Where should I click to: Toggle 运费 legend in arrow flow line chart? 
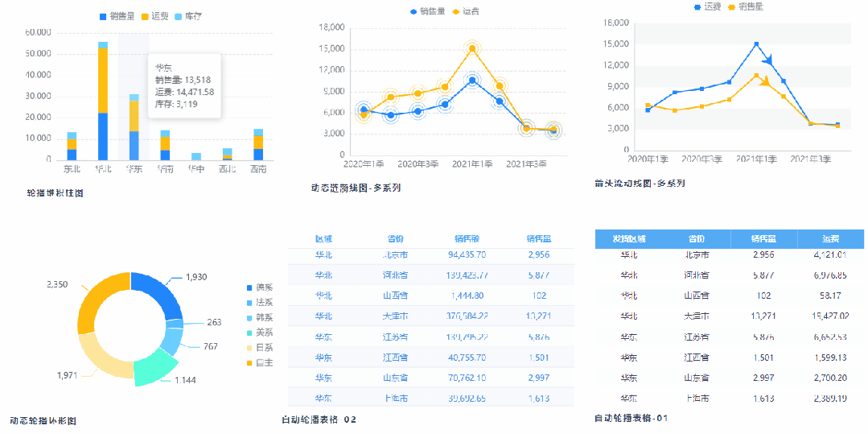[707, 7]
